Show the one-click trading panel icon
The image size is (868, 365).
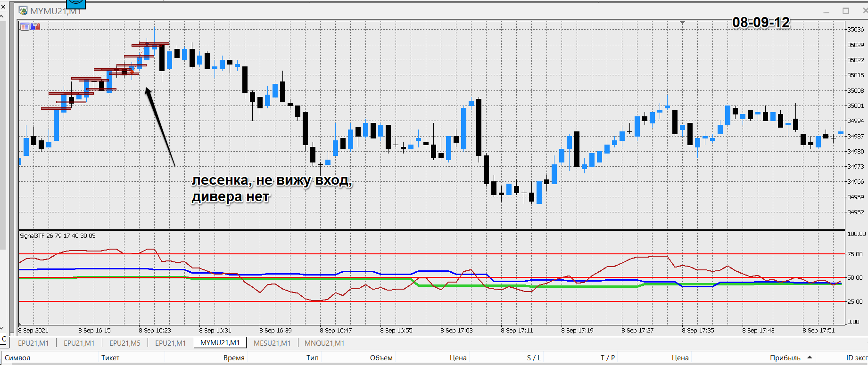click(x=35, y=27)
